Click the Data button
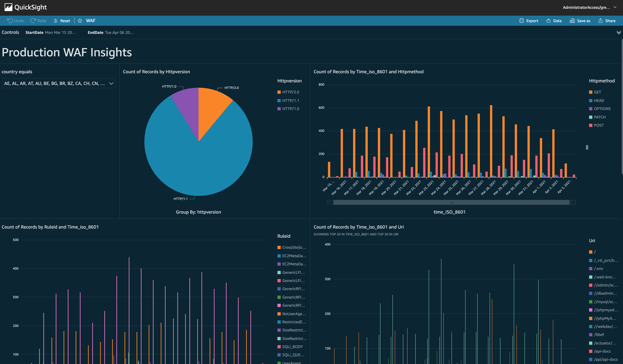Viewport: 623px width, 364px height. pos(554,21)
